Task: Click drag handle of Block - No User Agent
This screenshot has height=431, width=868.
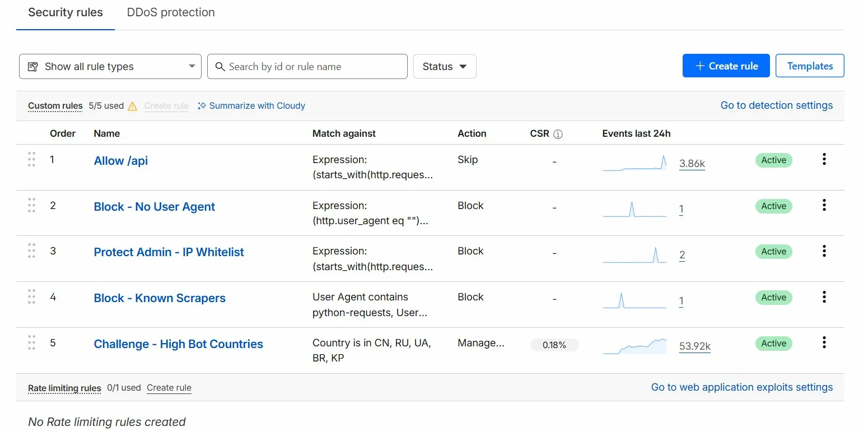Action: 31,205
